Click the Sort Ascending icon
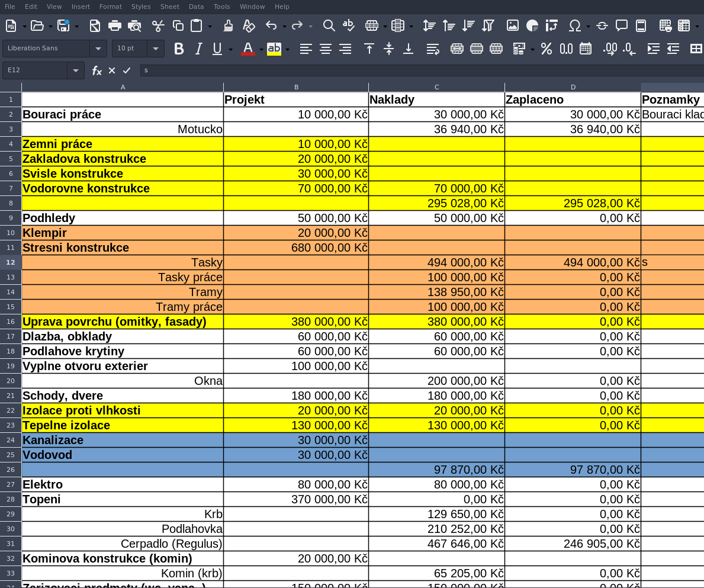704x588 pixels. (449, 25)
